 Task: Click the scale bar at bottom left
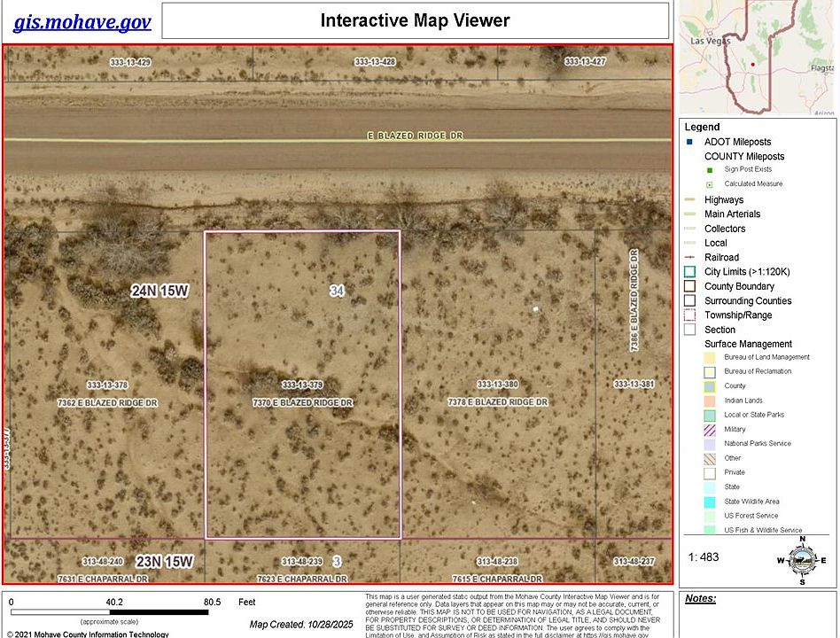(109, 612)
